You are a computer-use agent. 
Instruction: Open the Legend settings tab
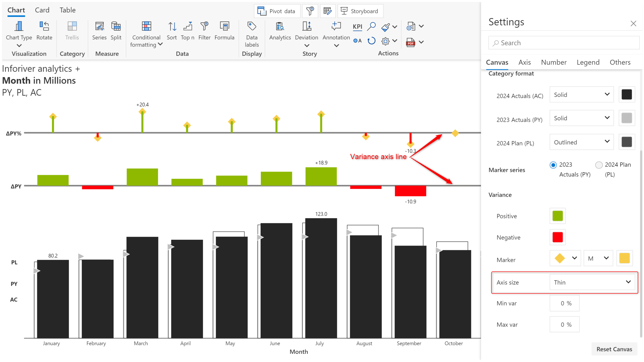pos(588,62)
